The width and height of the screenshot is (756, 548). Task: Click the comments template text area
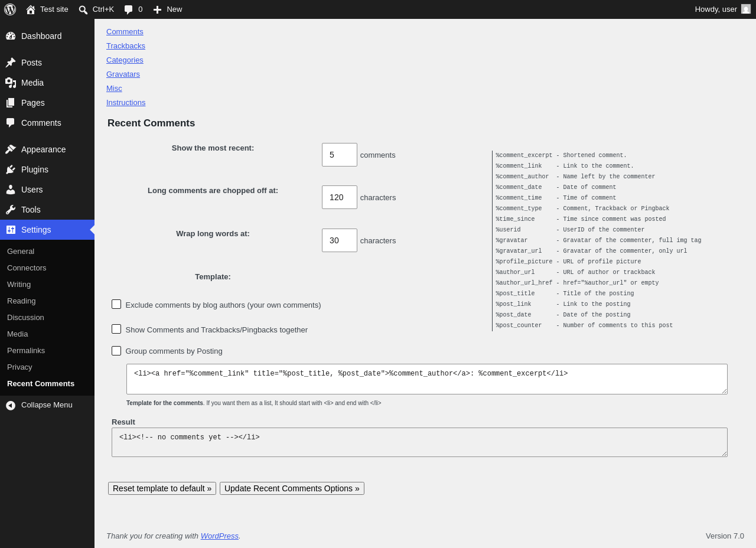click(427, 379)
